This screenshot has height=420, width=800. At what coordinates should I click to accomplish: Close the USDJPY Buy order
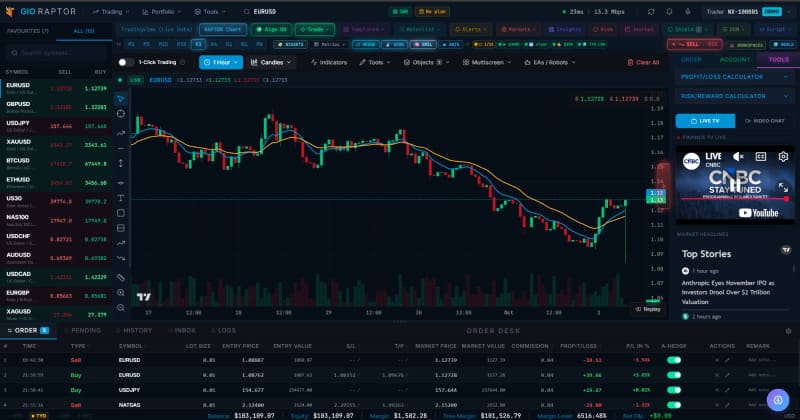point(717,390)
